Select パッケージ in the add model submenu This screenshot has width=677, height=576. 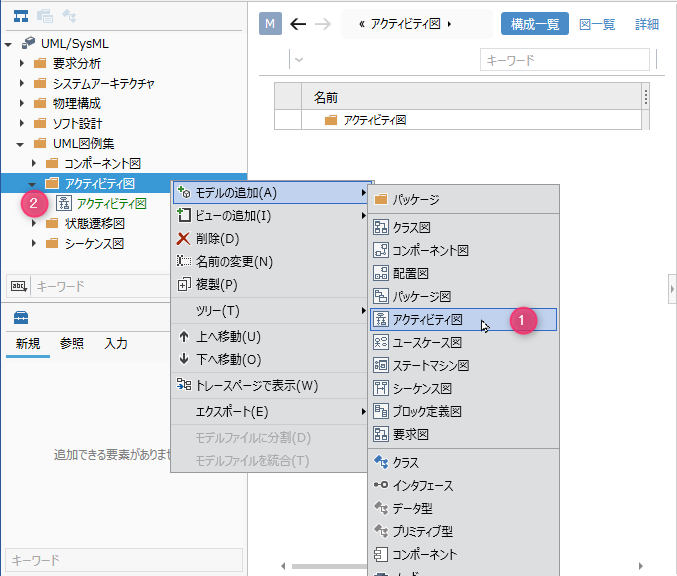[x=464, y=199]
